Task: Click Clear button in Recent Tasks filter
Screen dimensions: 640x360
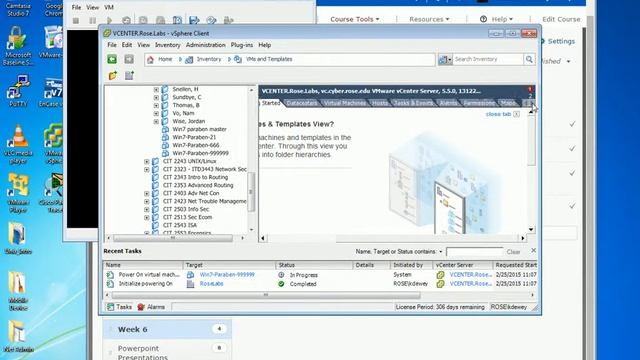Action: pyautogui.click(x=513, y=252)
